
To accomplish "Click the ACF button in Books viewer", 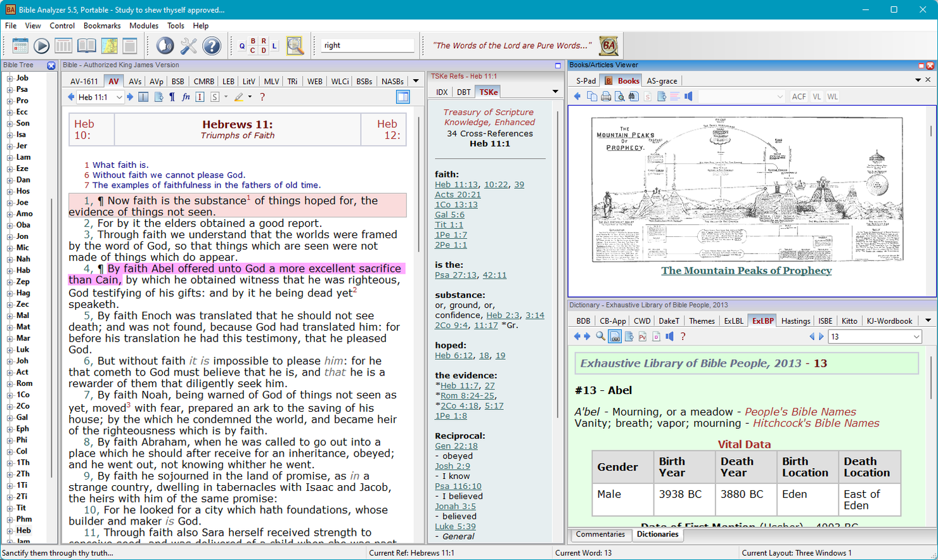I will click(x=799, y=97).
